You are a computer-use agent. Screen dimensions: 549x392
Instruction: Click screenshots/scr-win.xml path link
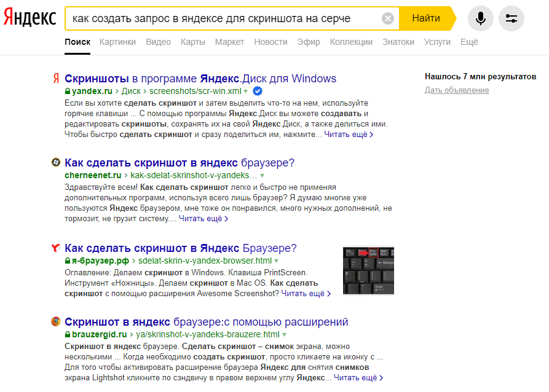click(x=196, y=91)
